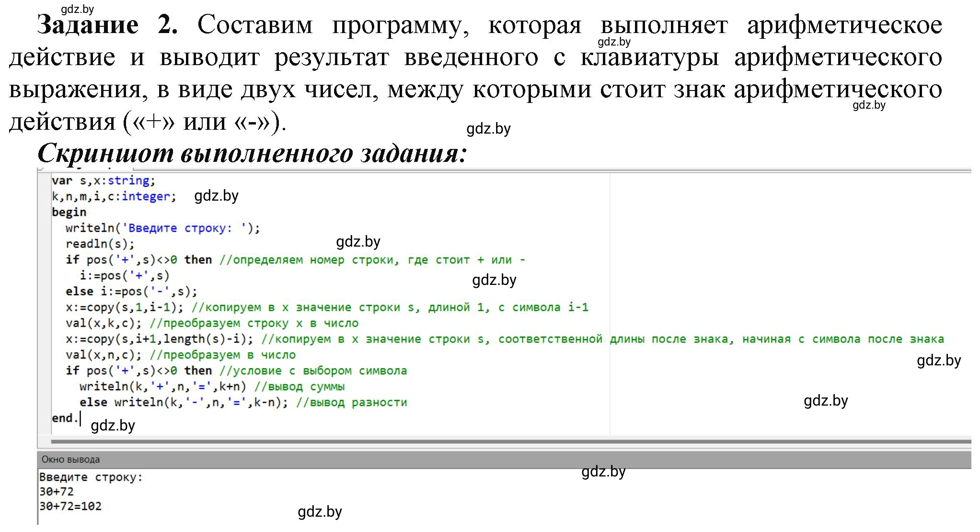This screenshot has width=980, height=532.
Task: Click the '30+72' input line in output
Action: tap(57, 491)
